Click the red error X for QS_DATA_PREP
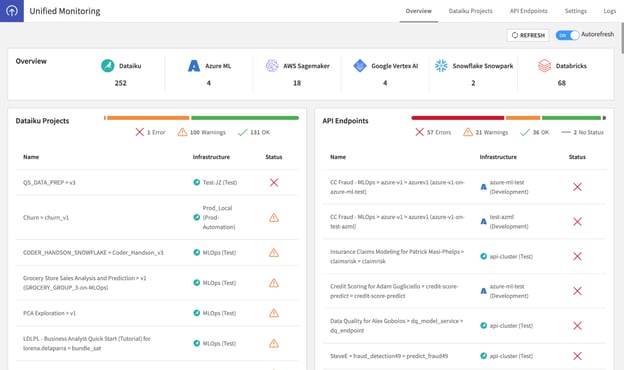This screenshot has width=624, height=370. 274,183
